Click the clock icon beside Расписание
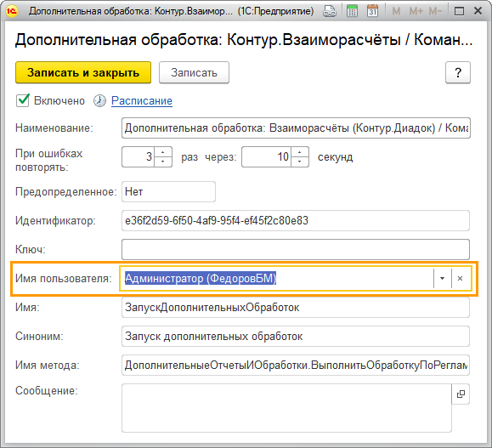 pos(99,101)
